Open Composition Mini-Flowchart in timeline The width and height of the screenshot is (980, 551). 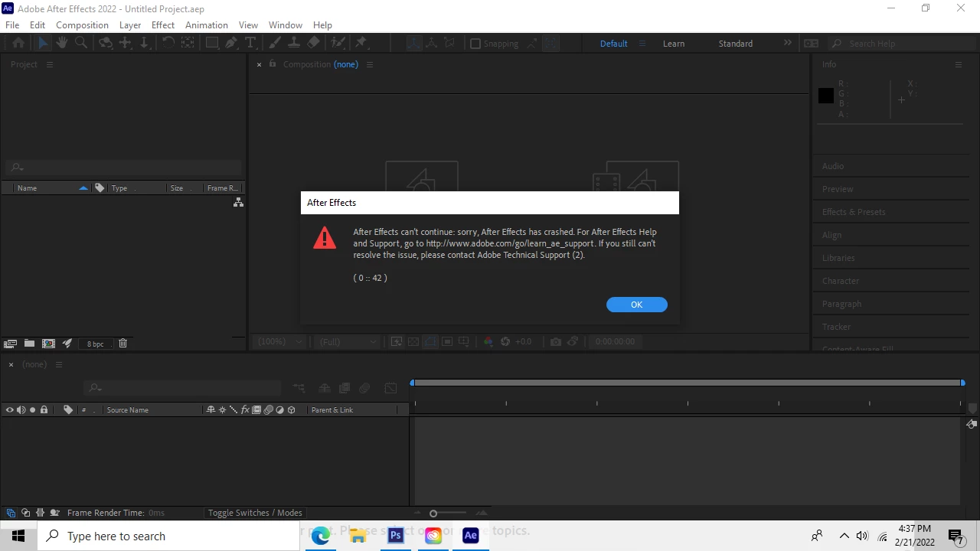coord(299,388)
